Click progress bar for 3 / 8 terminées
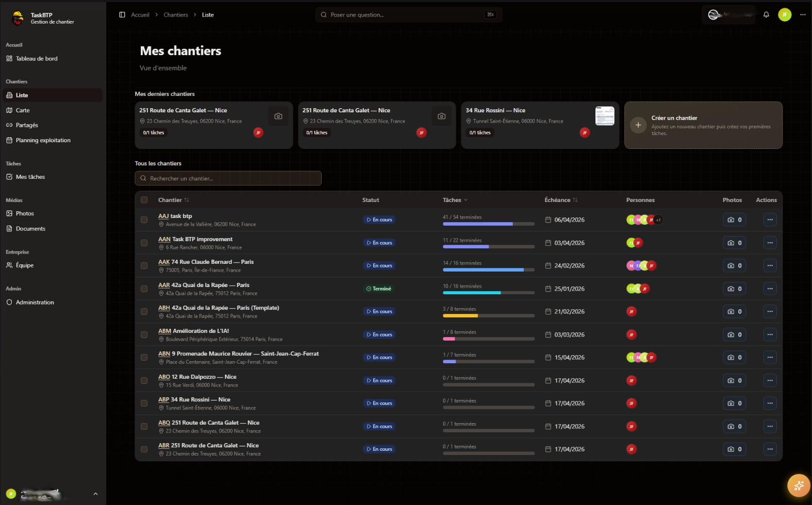The image size is (812, 505). (x=489, y=316)
